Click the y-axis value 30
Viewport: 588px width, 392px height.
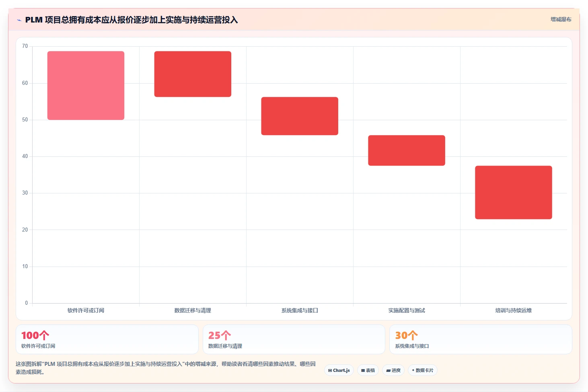25,193
